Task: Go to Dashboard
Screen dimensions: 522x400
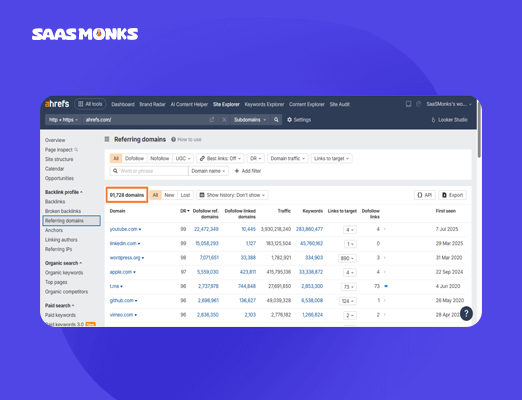Action: (123, 104)
